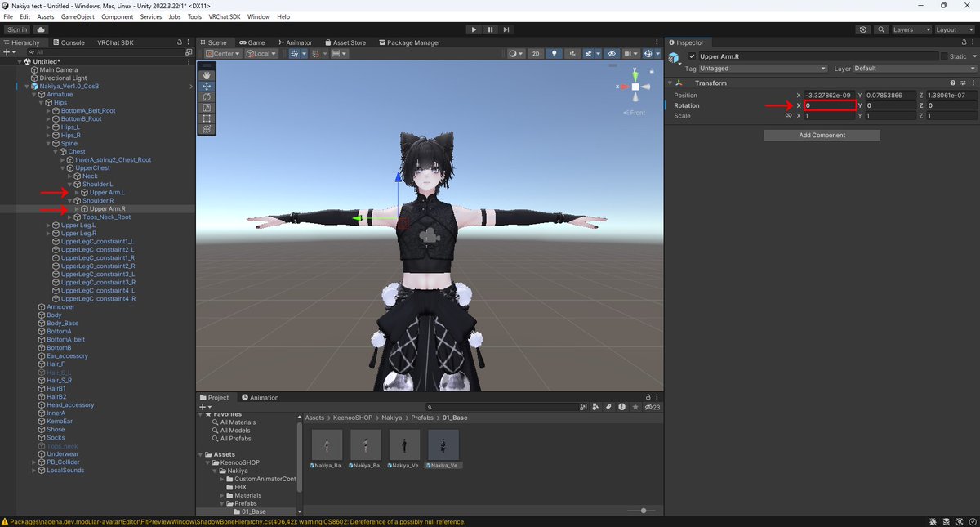Viewport: 980px width, 527px height.
Task: Open Transform presets icon
Action: click(962, 83)
